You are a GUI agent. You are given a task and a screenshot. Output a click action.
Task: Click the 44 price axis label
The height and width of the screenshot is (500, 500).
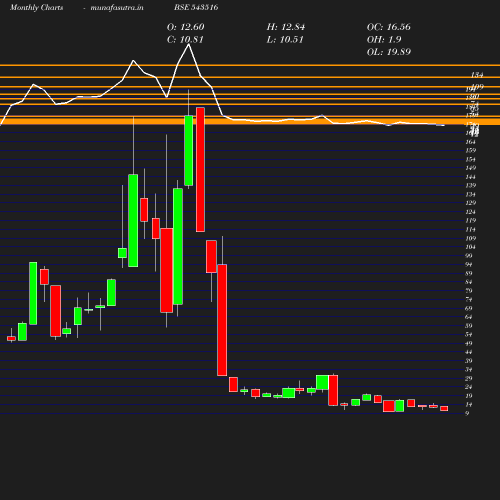(469, 352)
